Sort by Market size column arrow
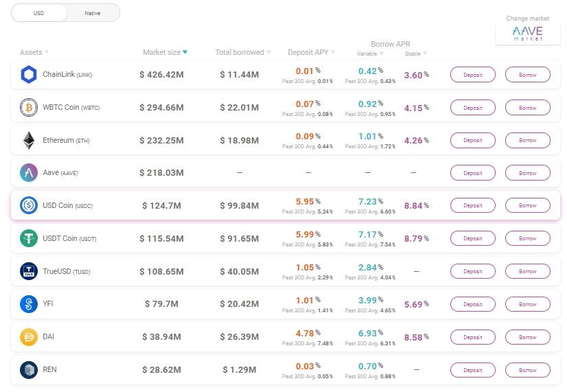 (185, 52)
